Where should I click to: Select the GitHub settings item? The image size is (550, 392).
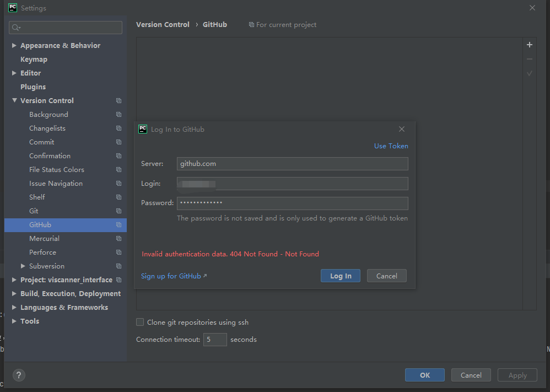coord(65,224)
